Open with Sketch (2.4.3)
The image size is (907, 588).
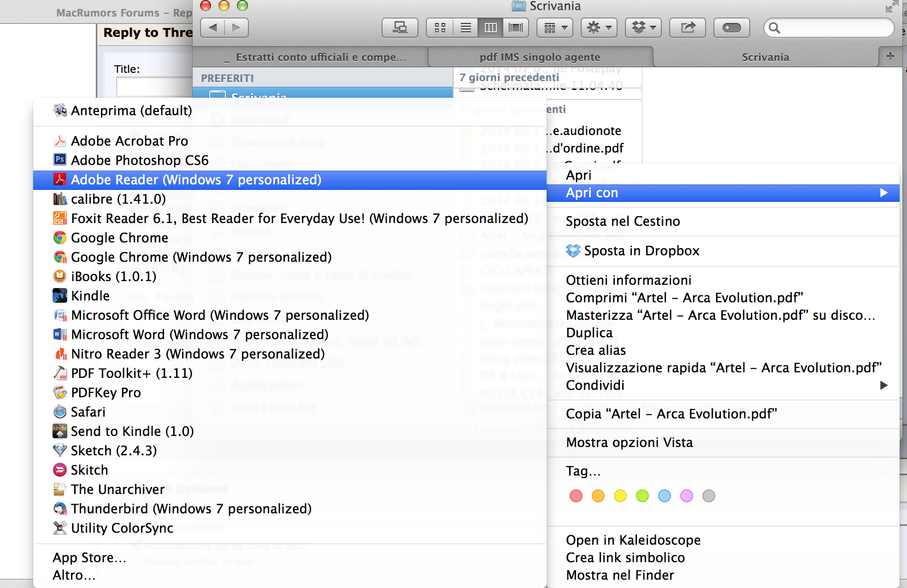[x=290, y=451]
